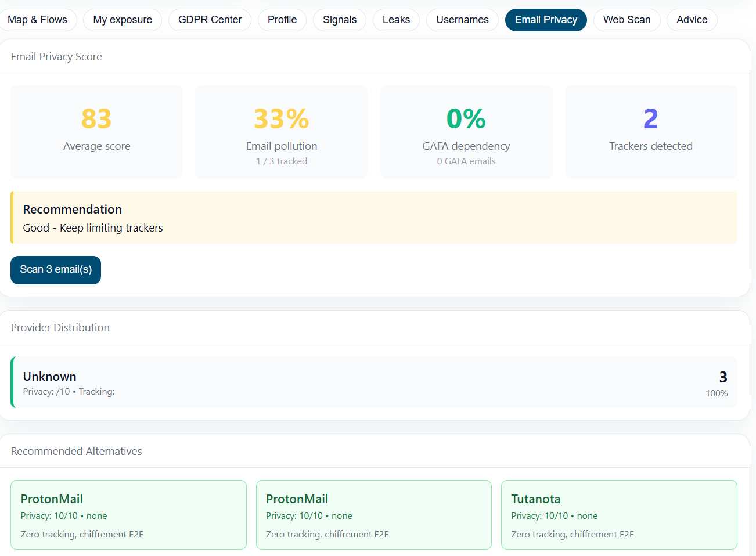Switch to the Email Privacy tab

click(545, 20)
